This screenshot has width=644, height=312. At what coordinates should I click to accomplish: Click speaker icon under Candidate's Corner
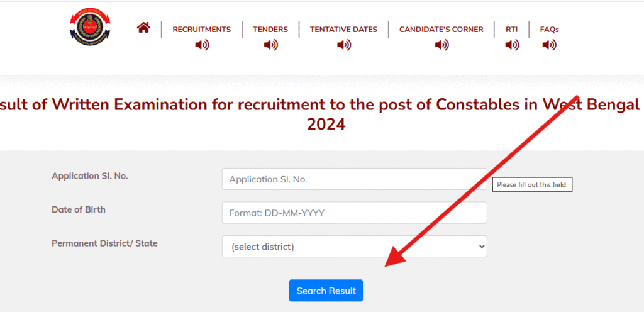[x=441, y=45]
